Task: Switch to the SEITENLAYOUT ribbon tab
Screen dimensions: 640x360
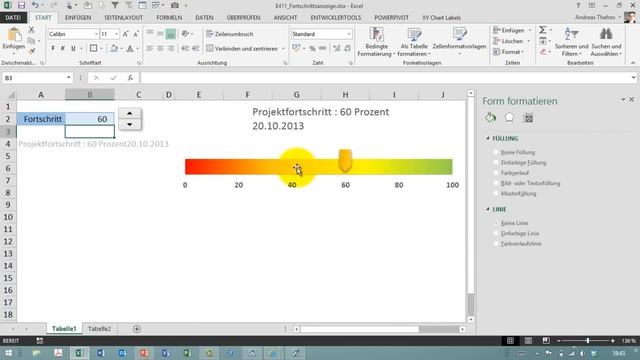Action: (124, 18)
